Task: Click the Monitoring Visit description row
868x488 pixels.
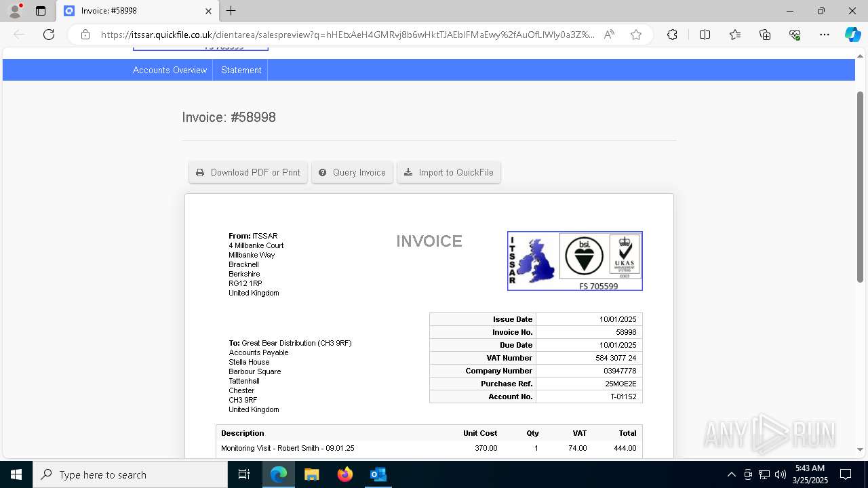Action: [x=429, y=448]
